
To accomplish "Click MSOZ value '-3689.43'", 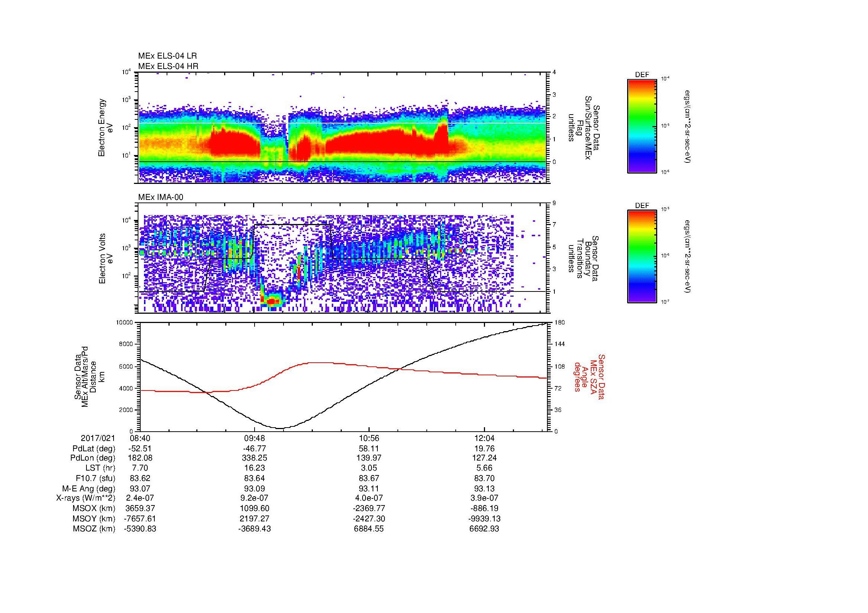I will [x=255, y=529].
